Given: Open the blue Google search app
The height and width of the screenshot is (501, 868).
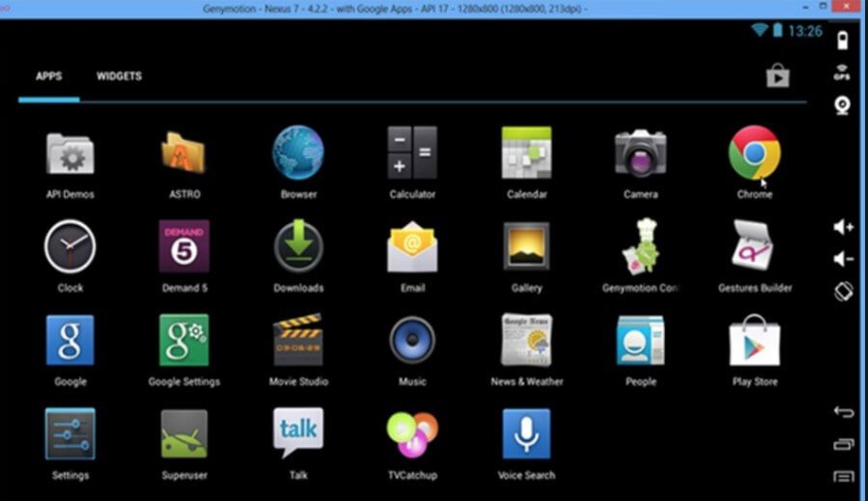Looking at the screenshot, I should tap(70, 340).
